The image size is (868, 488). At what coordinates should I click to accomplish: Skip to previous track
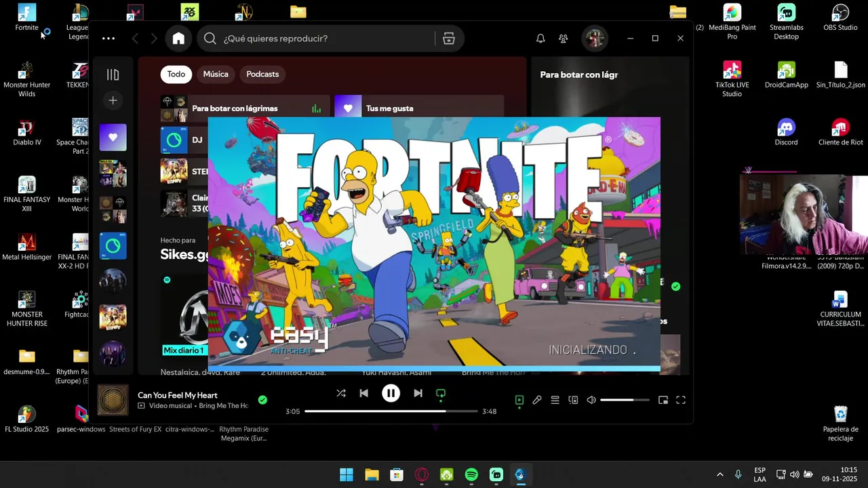point(363,393)
